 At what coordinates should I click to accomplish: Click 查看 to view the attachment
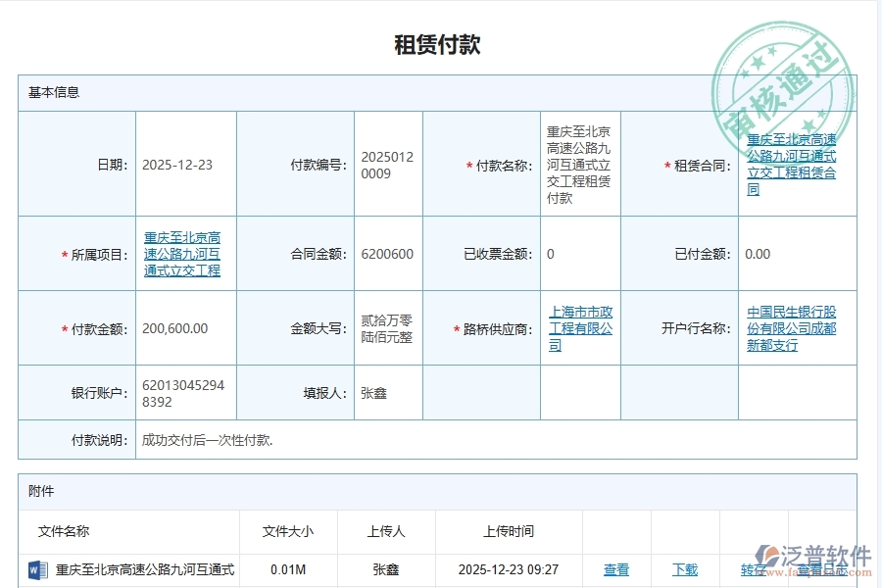617,569
